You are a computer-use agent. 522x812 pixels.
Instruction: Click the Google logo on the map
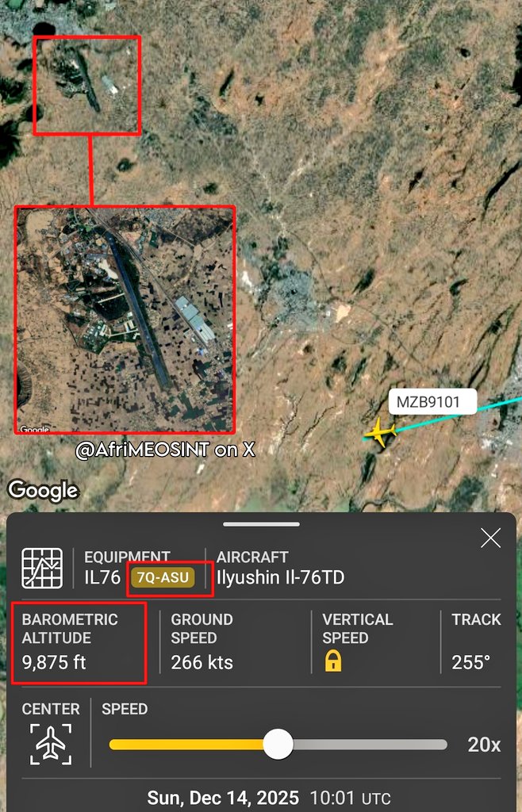[x=44, y=490]
